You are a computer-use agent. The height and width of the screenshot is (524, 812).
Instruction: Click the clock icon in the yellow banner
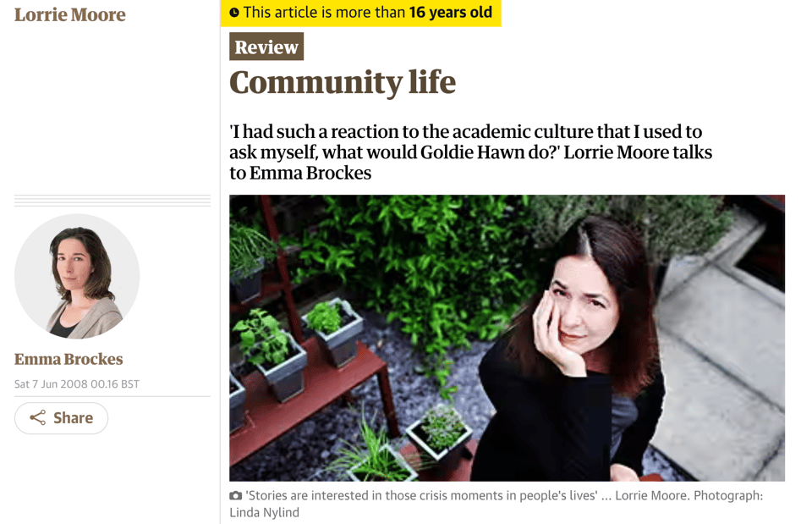point(234,13)
